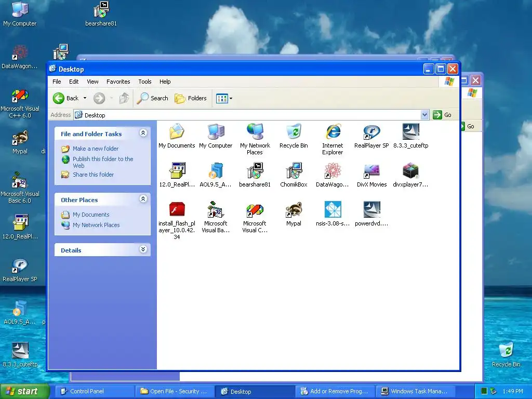This screenshot has height=399, width=532.
Task: Toggle the Folders pane button
Action: [x=191, y=98]
